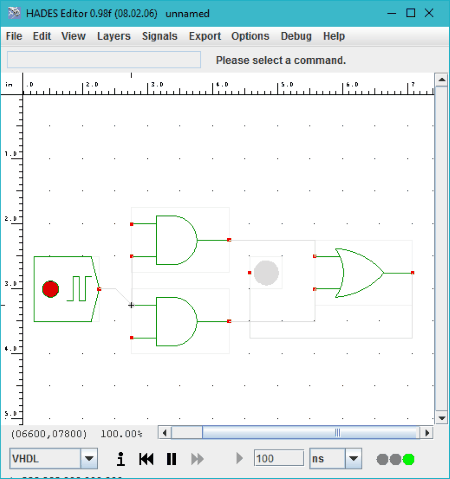
Task: Click the vertical scrollbar down arrow
Action: [x=442, y=418]
